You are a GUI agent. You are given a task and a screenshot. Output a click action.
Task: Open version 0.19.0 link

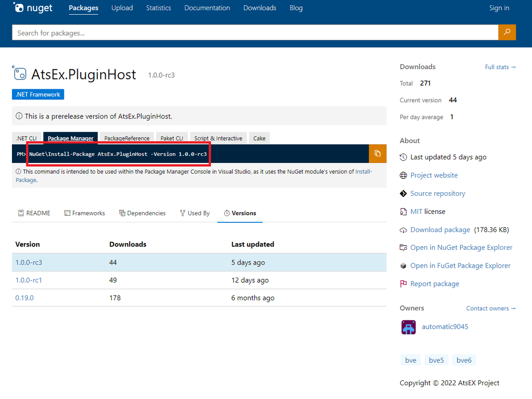coord(24,298)
